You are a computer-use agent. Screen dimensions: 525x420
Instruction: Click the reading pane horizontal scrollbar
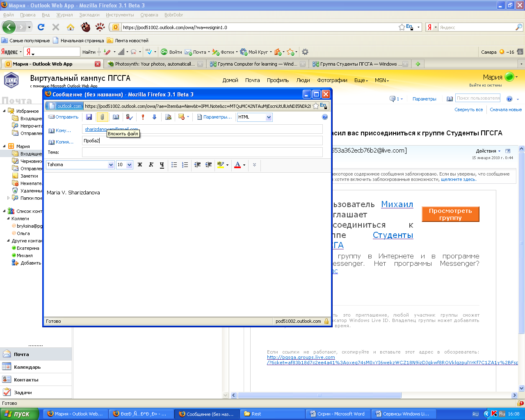pos(320,395)
